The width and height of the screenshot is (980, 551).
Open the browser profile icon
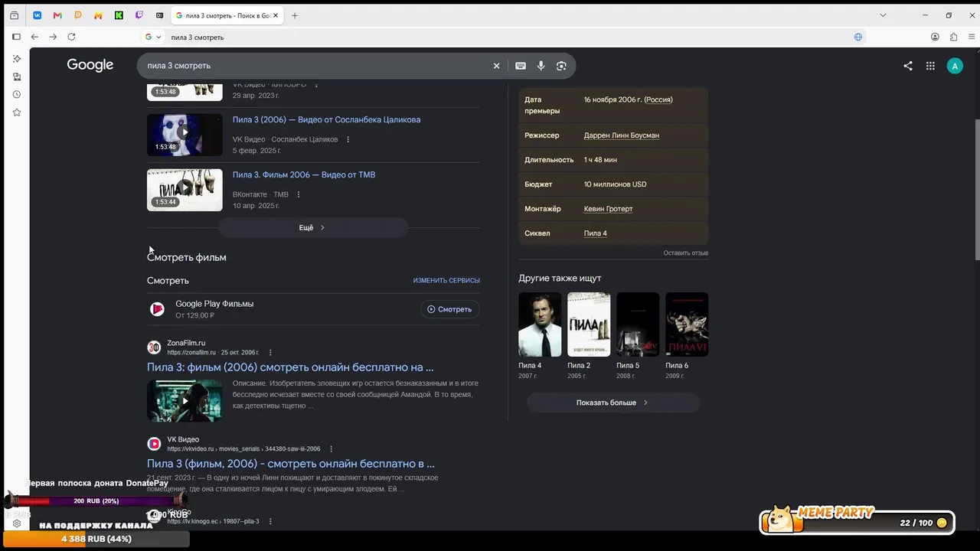coord(935,37)
